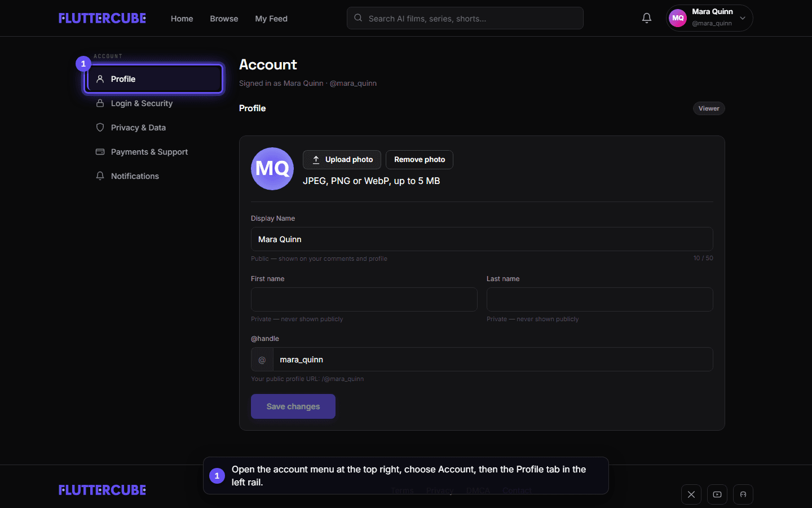This screenshot has height=508, width=812.
Task: Focus the First name field
Action: (364, 299)
